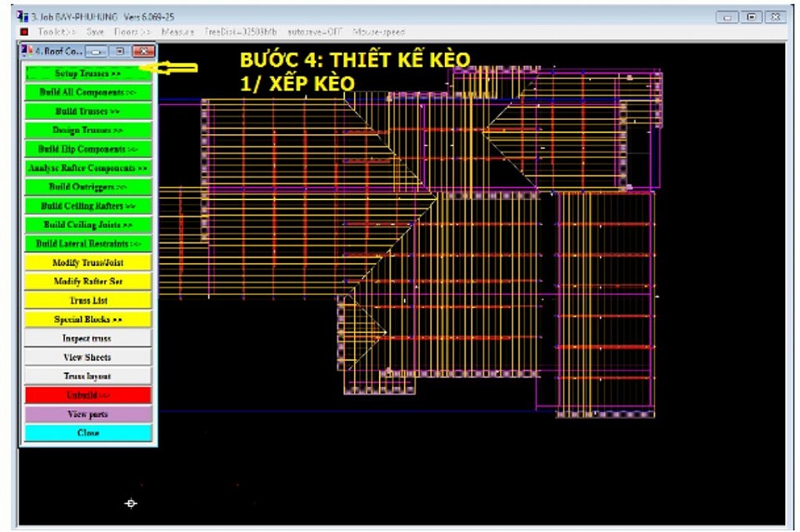Expand the Floor >> menu
The height and width of the screenshot is (532, 800).
pos(132,32)
